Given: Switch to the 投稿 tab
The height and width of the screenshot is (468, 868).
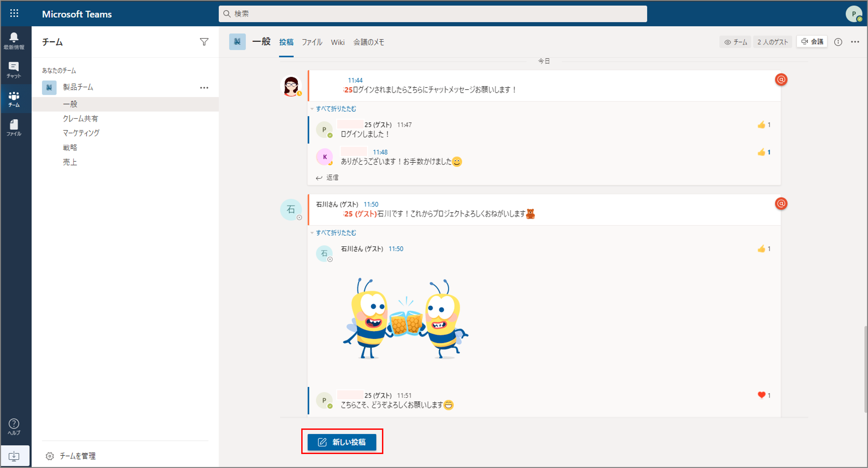Looking at the screenshot, I should [x=286, y=42].
